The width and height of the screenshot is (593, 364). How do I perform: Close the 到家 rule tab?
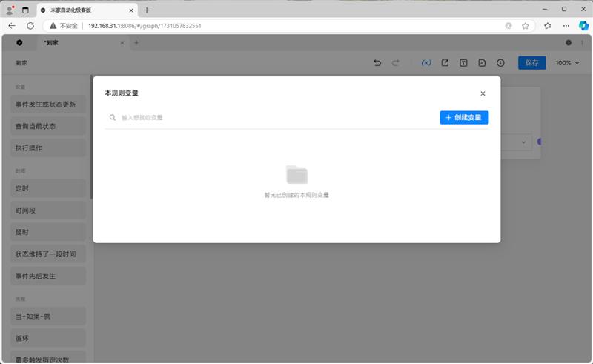[122, 43]
